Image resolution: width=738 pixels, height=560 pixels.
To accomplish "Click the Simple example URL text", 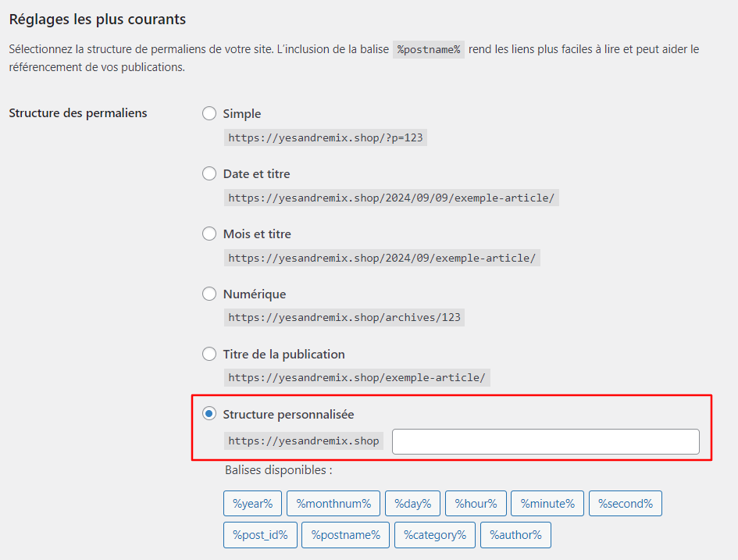I will tap(326, 137).
